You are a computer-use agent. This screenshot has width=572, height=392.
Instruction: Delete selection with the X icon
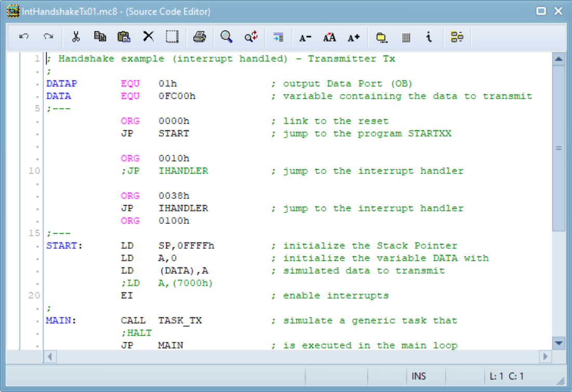tap(148, 37)
